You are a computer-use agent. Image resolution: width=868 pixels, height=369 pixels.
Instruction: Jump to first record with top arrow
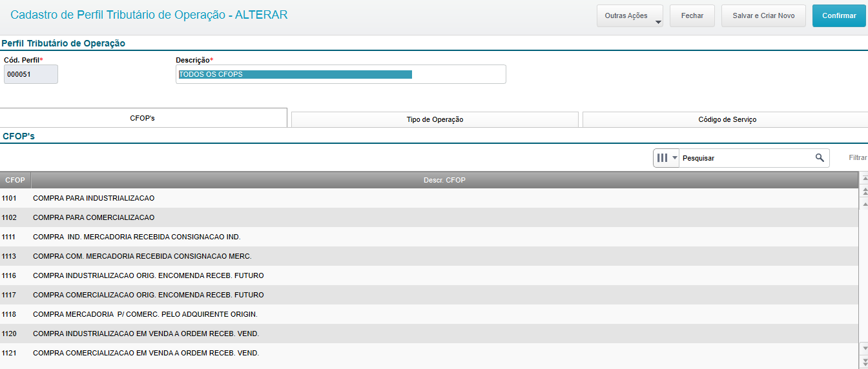pyautogui.click(x=865, y=178)
